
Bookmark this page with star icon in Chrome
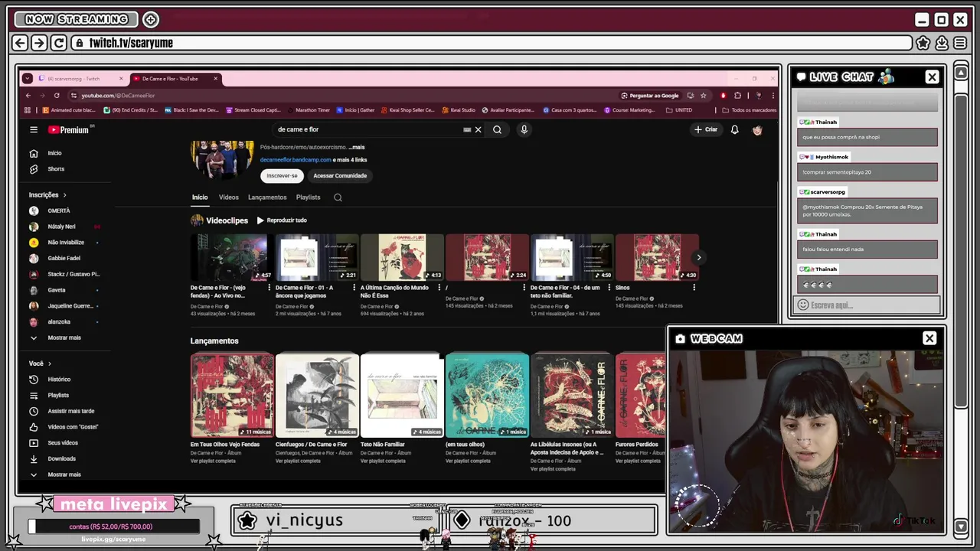pos(703,96)
